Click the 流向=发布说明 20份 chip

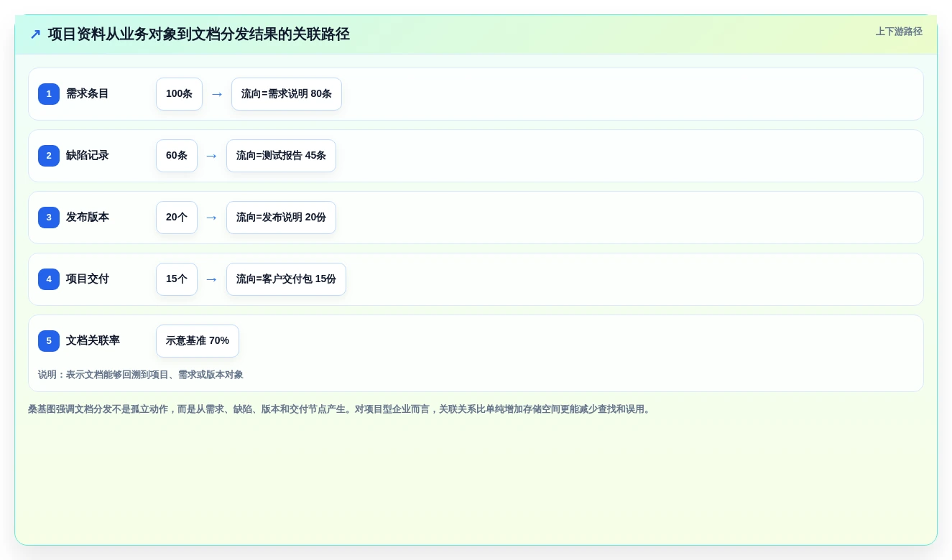(281, 218)
